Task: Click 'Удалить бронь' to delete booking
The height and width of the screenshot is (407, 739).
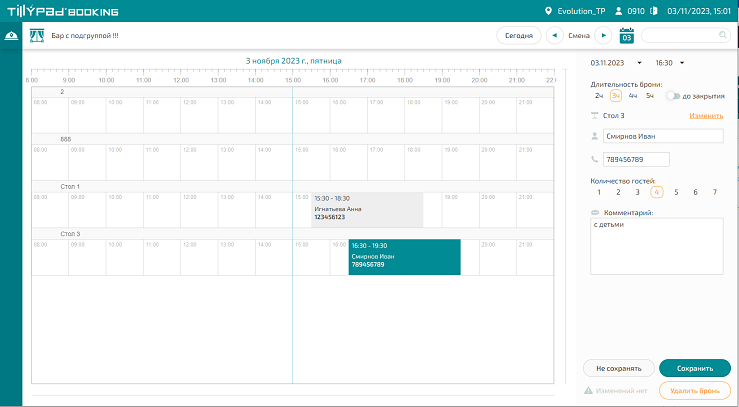Action: coord(695,391)
